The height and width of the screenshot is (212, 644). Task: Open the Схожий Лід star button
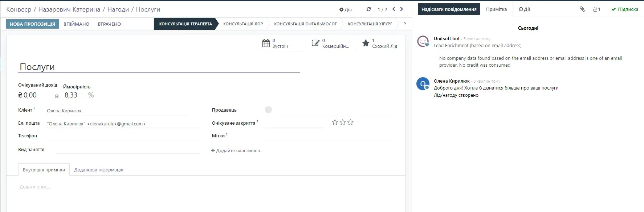pyautogui.click(x=380, y=43)
